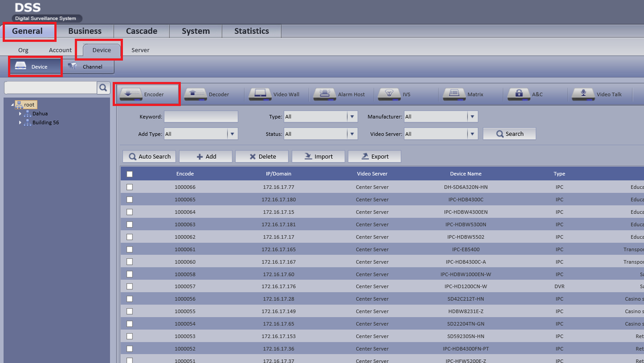
Task: Check the row for IPC-HDBW5502
Action: coord(129,237)
